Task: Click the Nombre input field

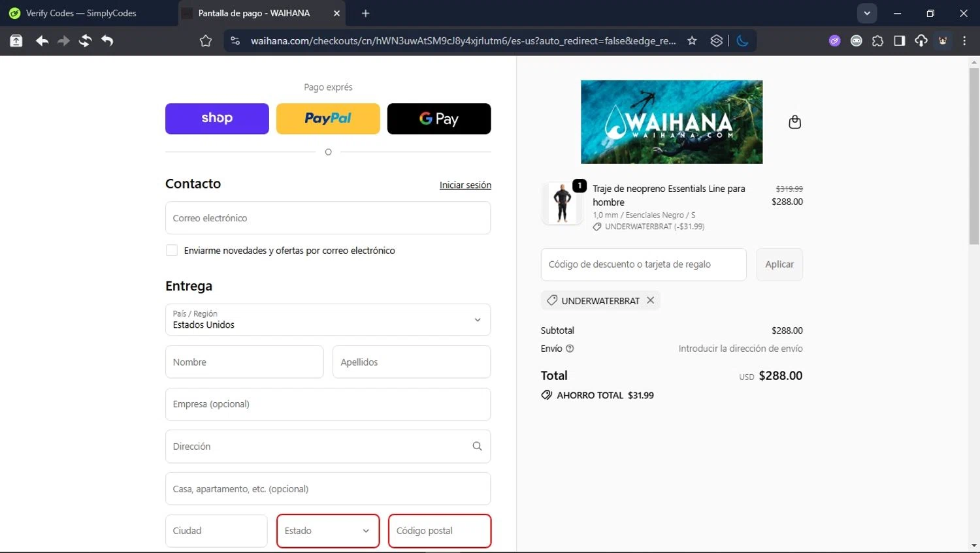Action: tap(244, 362)
